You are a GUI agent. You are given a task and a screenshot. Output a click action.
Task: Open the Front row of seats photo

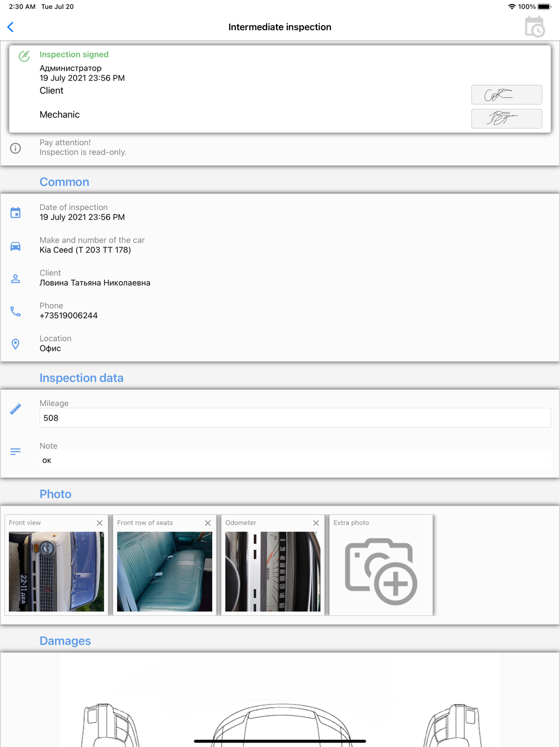tap(165, 572)
